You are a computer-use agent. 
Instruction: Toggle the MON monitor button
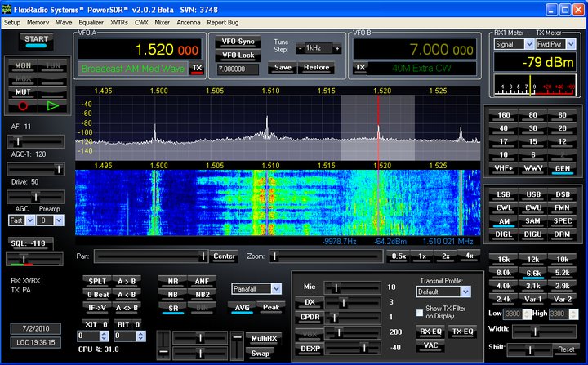coord(23,65)
